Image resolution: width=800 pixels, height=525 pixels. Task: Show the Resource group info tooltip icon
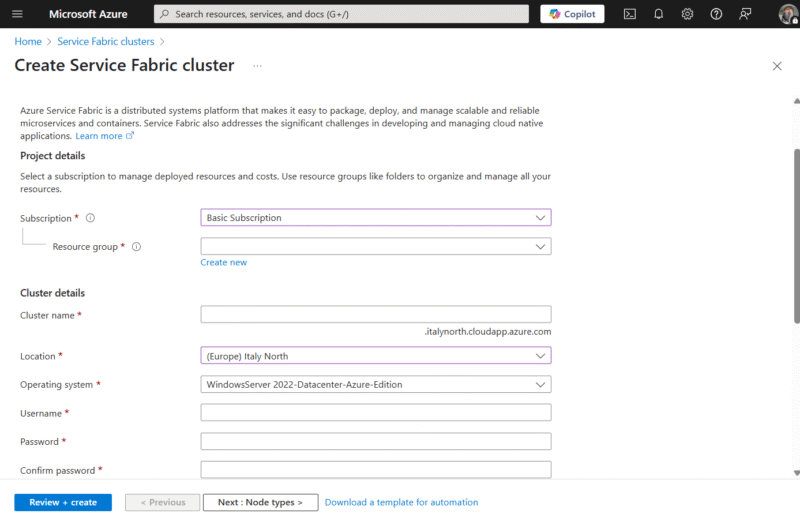136,246
